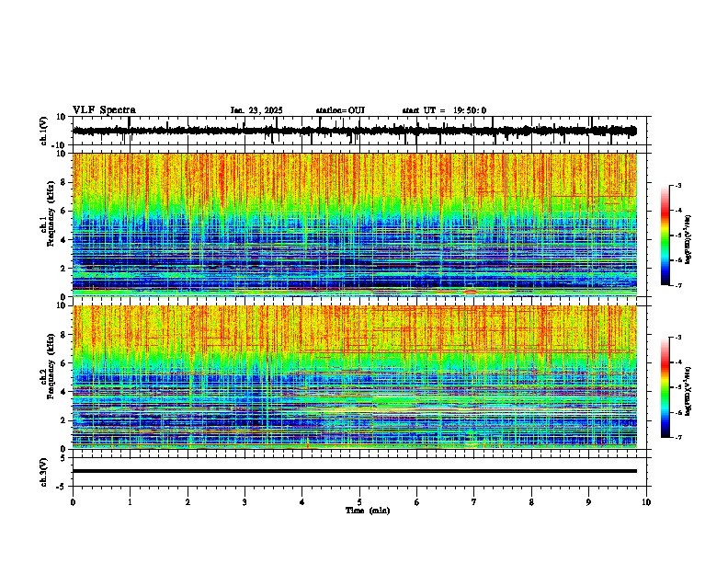Click the ch.2 color bar log(PSD) label
The height and width of the screenshot is (563, 728).
(x=688, y=391)
